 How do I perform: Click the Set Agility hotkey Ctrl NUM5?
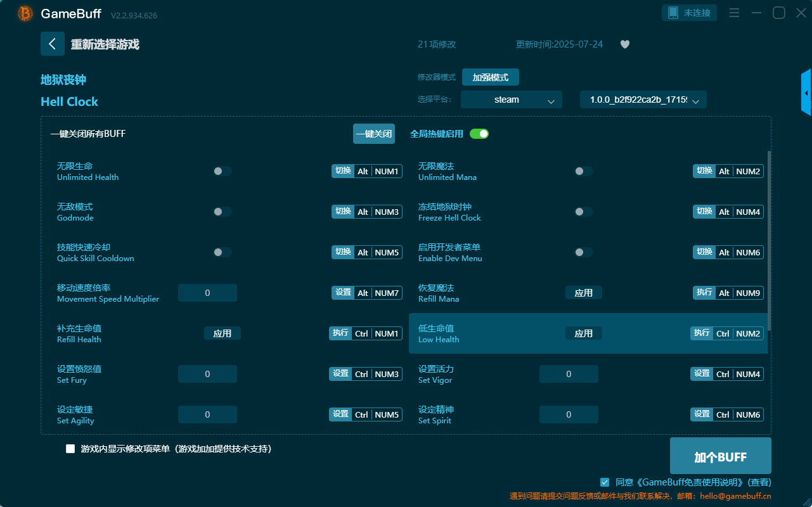tap(366, 414)
